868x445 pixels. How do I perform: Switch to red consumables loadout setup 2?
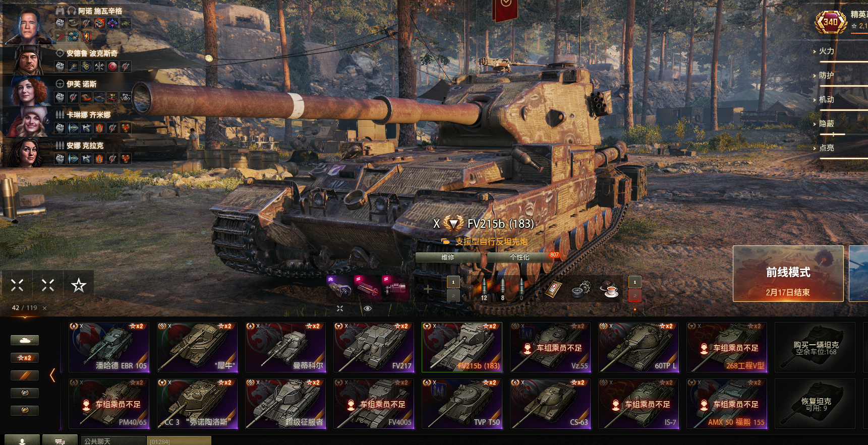coord(634,296)
